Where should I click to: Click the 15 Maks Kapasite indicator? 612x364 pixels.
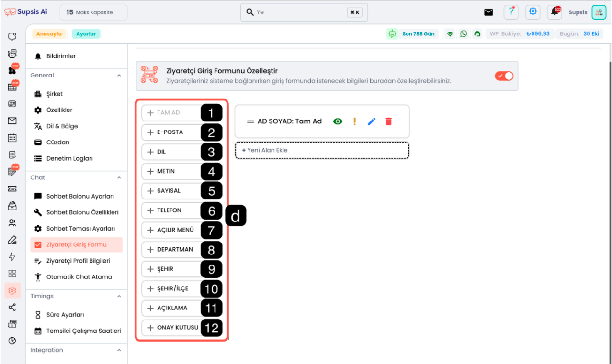[93, 12]
